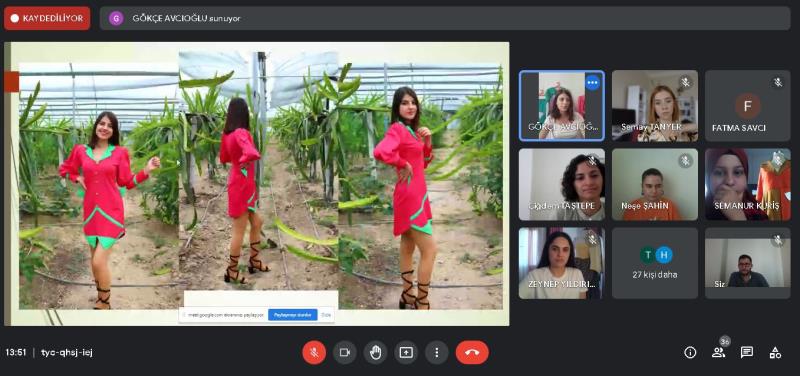The height and width of the screenshot is (376, 800).
Task: Click muted mic icon on Çiğdem TAŞTEPE tile
Action: [x=592, y=161]
